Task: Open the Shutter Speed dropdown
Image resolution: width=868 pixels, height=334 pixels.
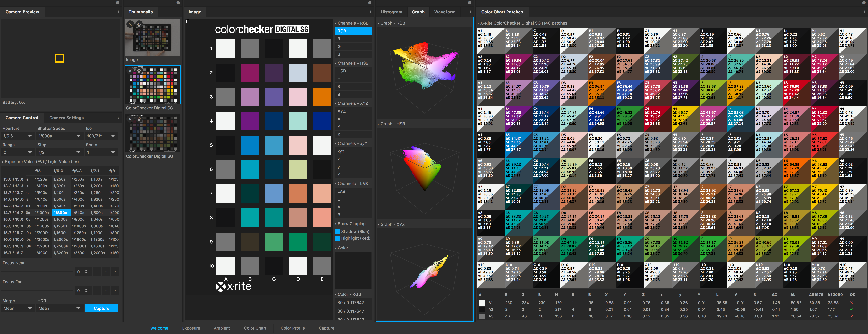Action: [x=59, y=136]
